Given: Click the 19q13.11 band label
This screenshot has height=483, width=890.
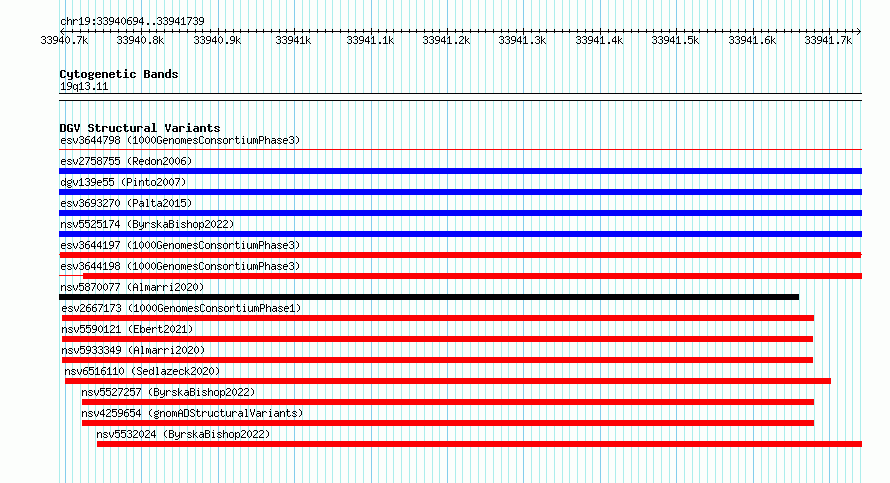Looking at the screenshot, I should pyautogui.click(x=84, y=86).
